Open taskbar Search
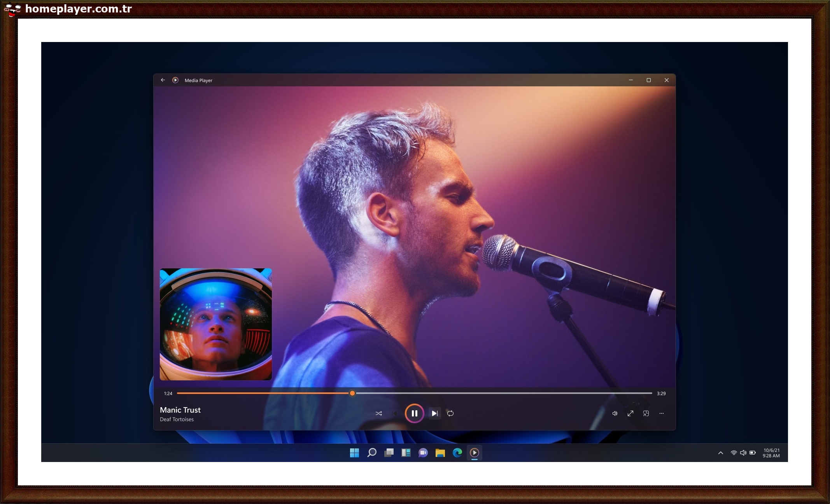The height and width of the screenshot is (504, 830). (x=372, y=453)
